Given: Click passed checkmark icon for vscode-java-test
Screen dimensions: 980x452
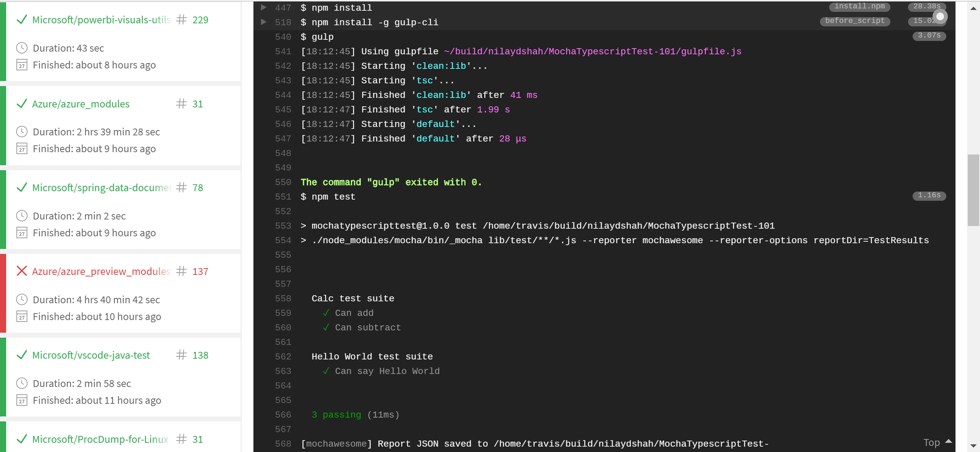Looking at the screenshot, I should [x=22, y=355].
